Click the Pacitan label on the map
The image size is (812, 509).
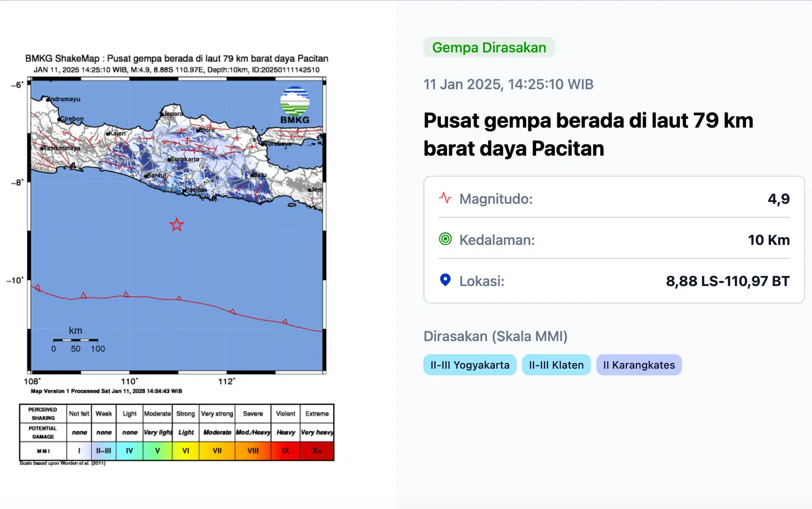point(196,190)
